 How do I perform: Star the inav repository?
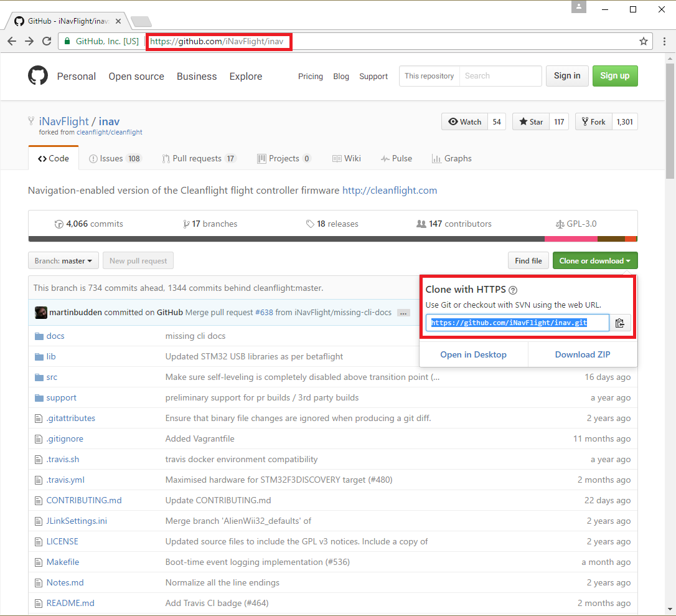pos(531,121)
